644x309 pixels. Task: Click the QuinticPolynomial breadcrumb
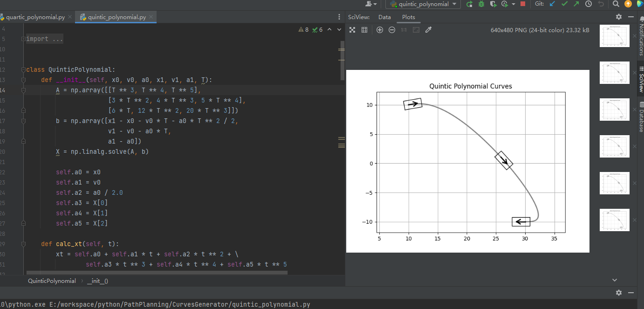52,281
